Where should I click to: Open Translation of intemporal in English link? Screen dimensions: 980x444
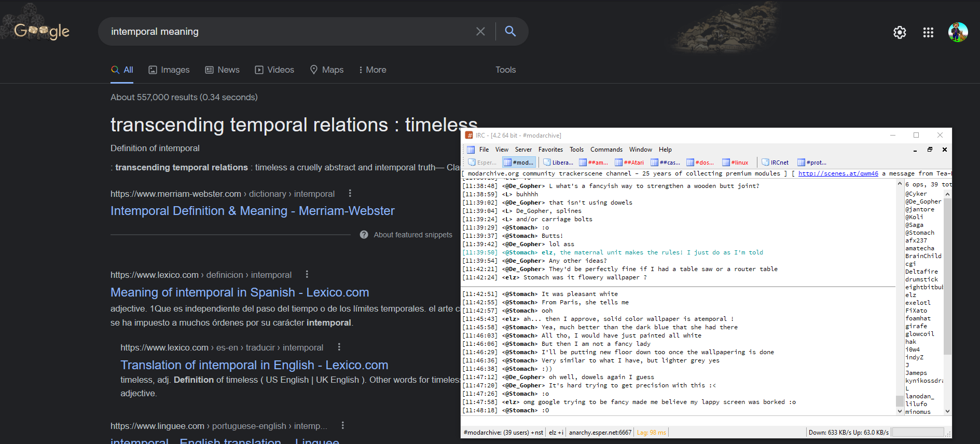(x=254, y=365)
